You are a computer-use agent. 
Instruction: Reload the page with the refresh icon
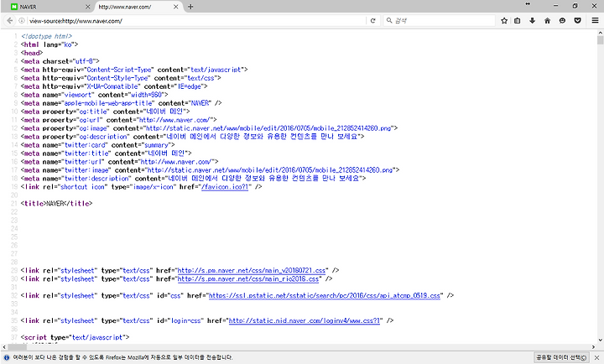click(372, 21)
